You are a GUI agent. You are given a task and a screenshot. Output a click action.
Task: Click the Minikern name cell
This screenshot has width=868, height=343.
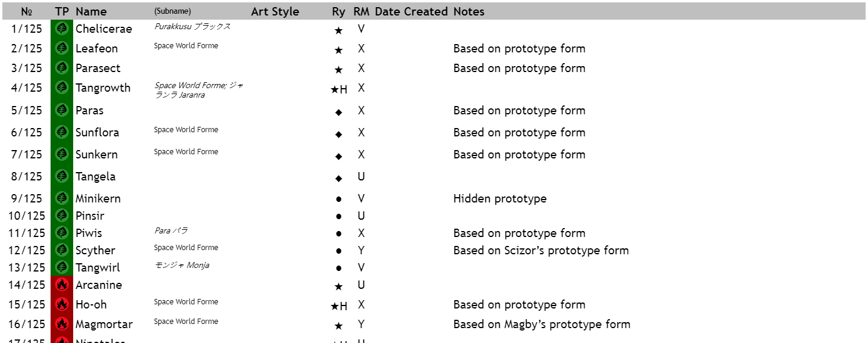(98, 198)
